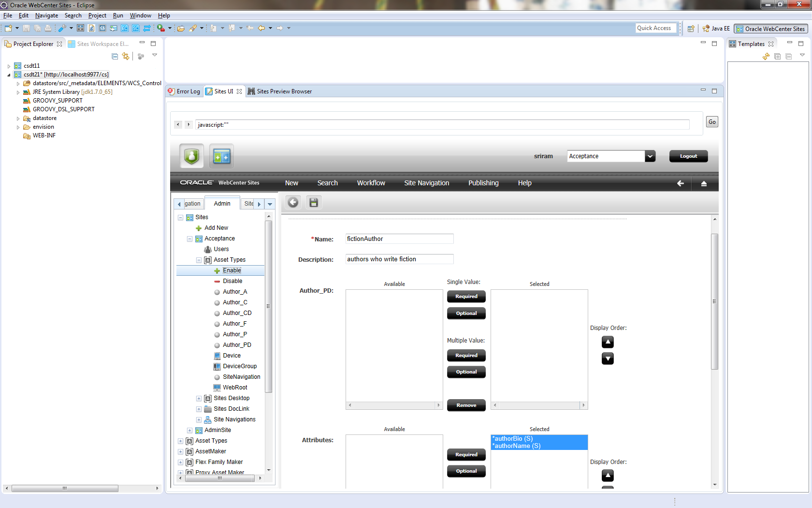
Task: Click the open folder toolbar icon
Action: click(181, 28)
